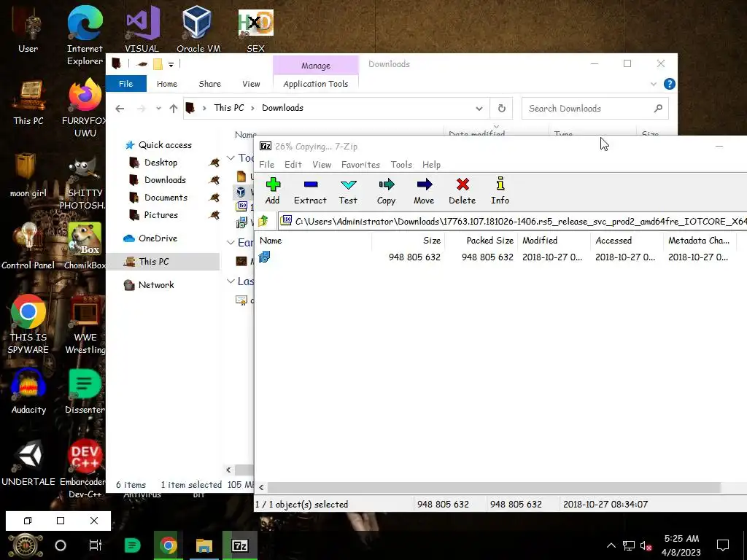Click the Oracle VM desktop icon
Viewport: 747px width, 560px height.
[198, 30]
